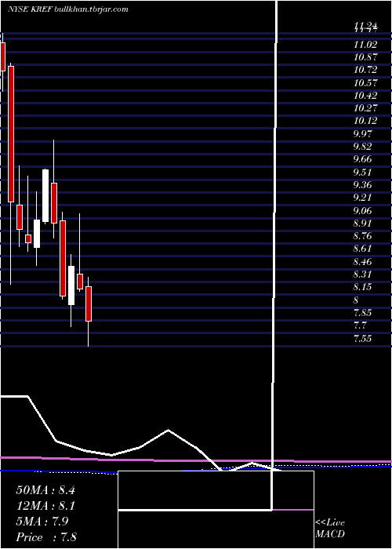
Task: Click the 10.72 price axis label
Action: (365, 70)
